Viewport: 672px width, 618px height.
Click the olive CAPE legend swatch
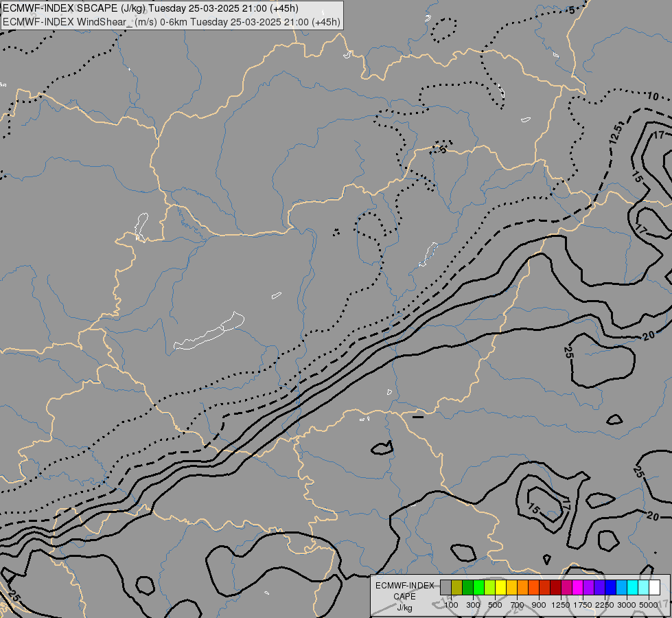point(457,588)
